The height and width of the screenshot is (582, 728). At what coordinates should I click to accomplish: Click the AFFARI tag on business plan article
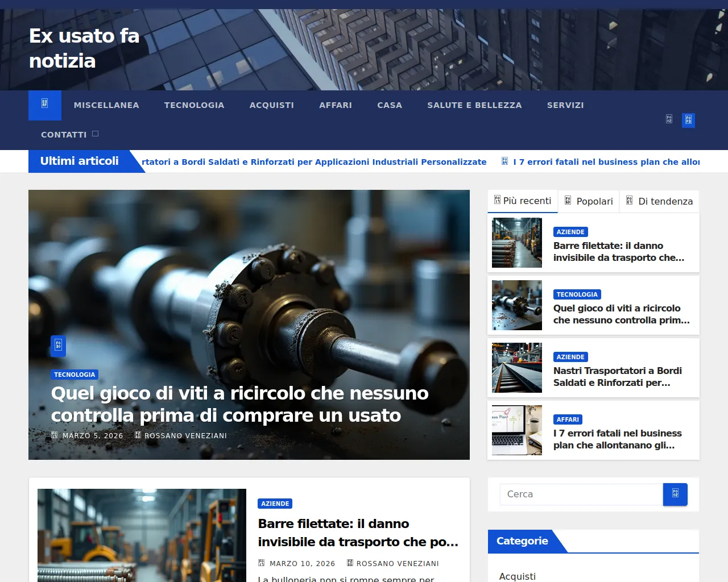[x=568, y=419]
